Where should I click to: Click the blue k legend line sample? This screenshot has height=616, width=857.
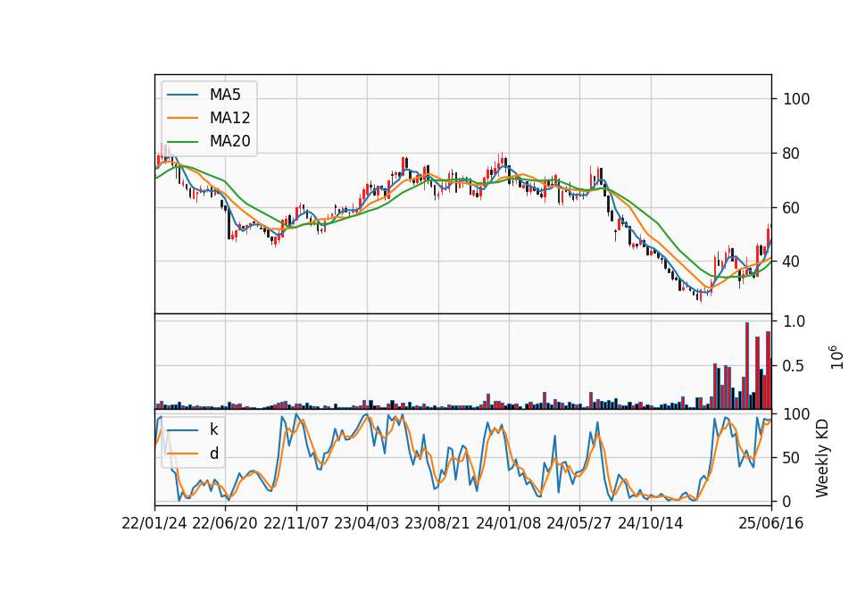[x=182, y=430]
